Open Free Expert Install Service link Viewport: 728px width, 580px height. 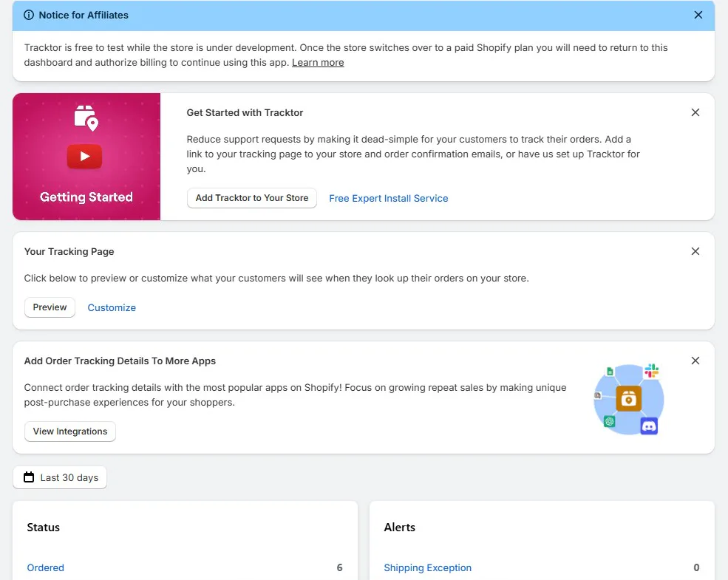point(389,199)
